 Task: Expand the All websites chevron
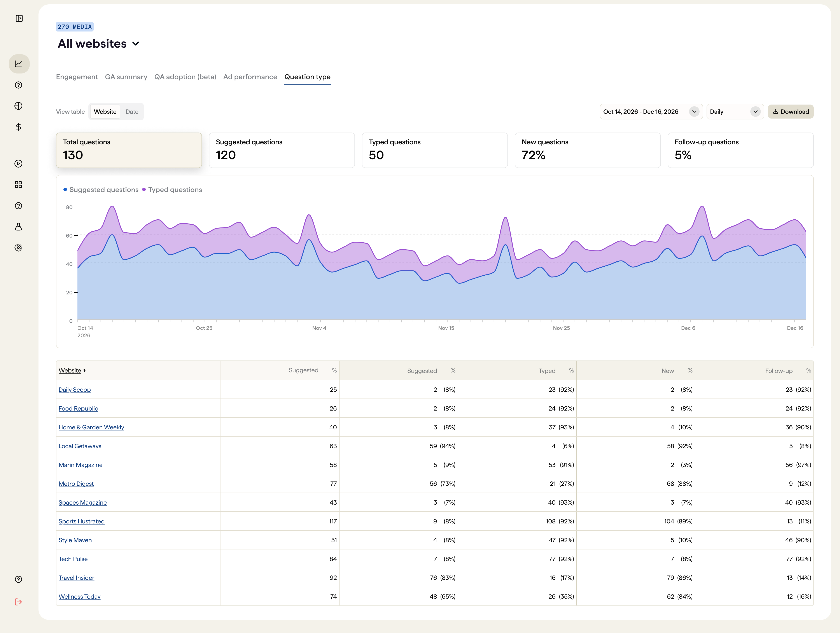136,44
